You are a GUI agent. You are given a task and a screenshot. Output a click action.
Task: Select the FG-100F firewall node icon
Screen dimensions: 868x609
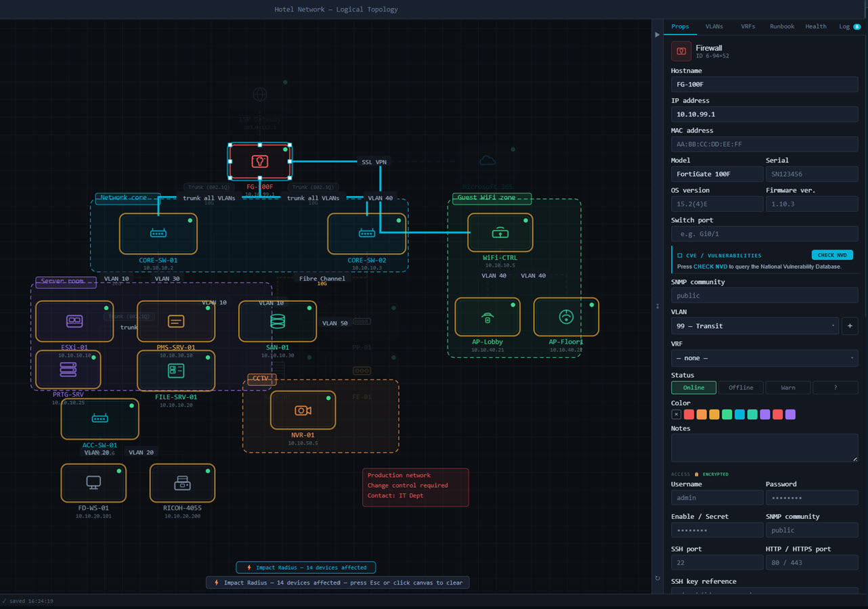(260, 162)
